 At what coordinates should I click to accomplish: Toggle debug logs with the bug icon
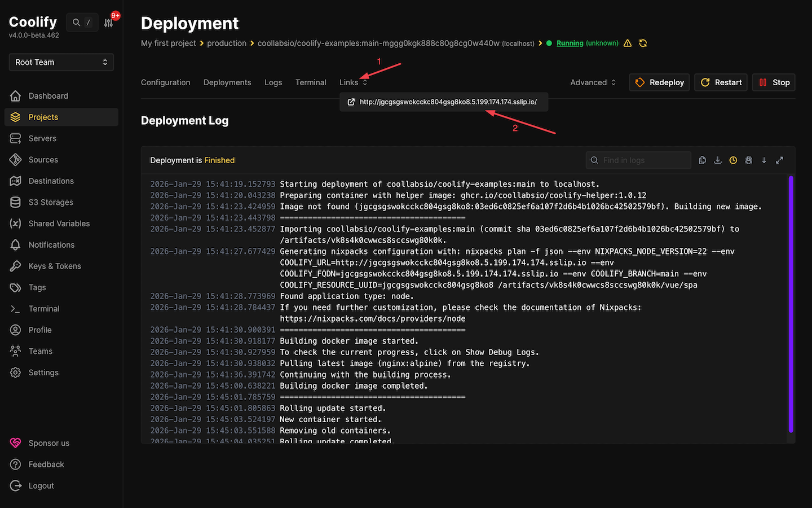pos(748,160)
